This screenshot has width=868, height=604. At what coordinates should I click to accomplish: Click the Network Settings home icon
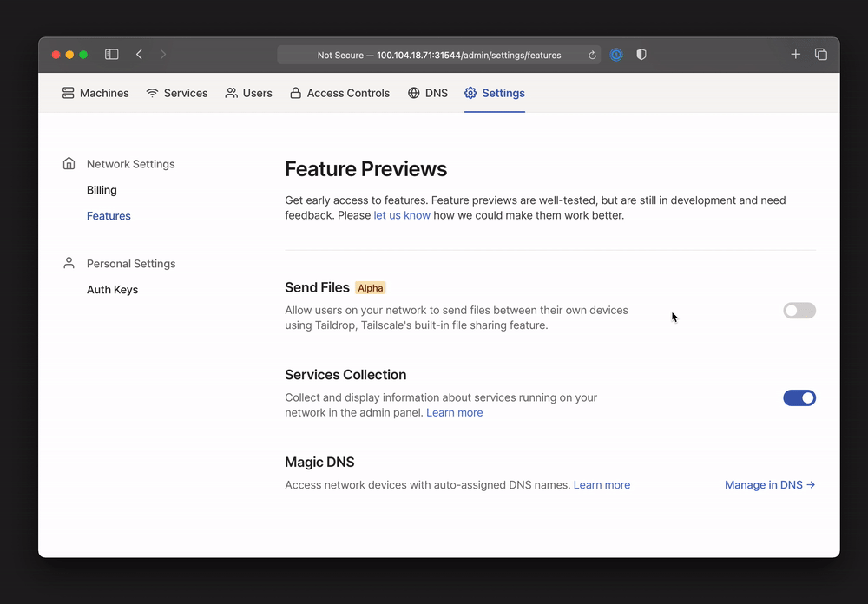69,163
